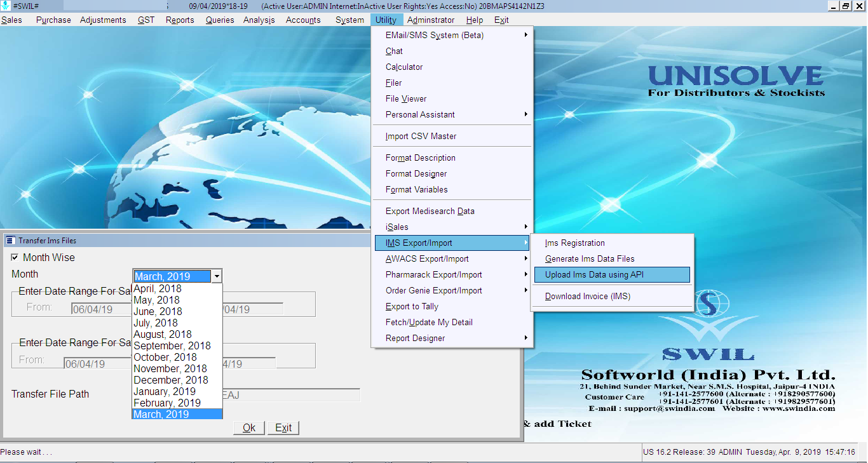
Task: Select November, 2018 month option
Action: [177, 368]
